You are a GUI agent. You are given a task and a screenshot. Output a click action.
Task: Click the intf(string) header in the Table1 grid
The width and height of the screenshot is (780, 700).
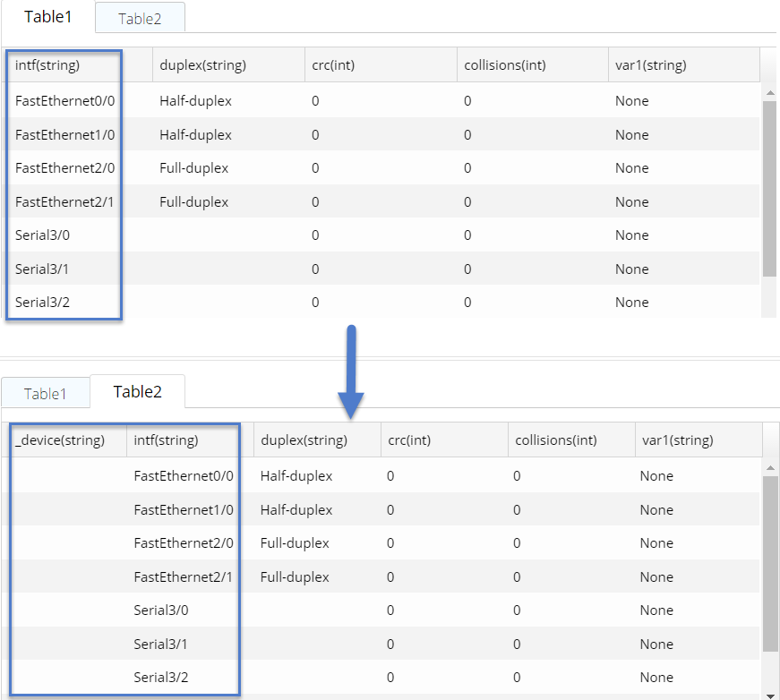(x=47, y=65)
